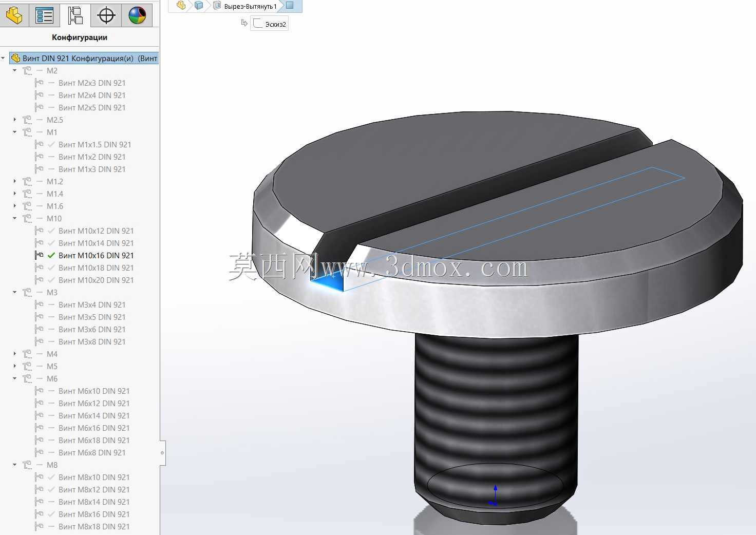The height and width of the screenshot is (535, 756).
Task: Select the M10 group label
Action: coord(54,218)
